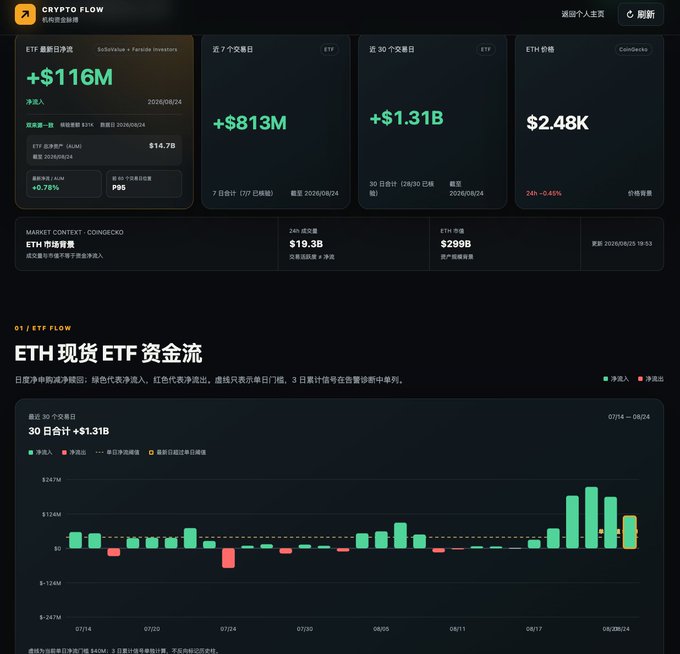
Task: Select the tallest green inflow bar
Action: click(591, 517)
